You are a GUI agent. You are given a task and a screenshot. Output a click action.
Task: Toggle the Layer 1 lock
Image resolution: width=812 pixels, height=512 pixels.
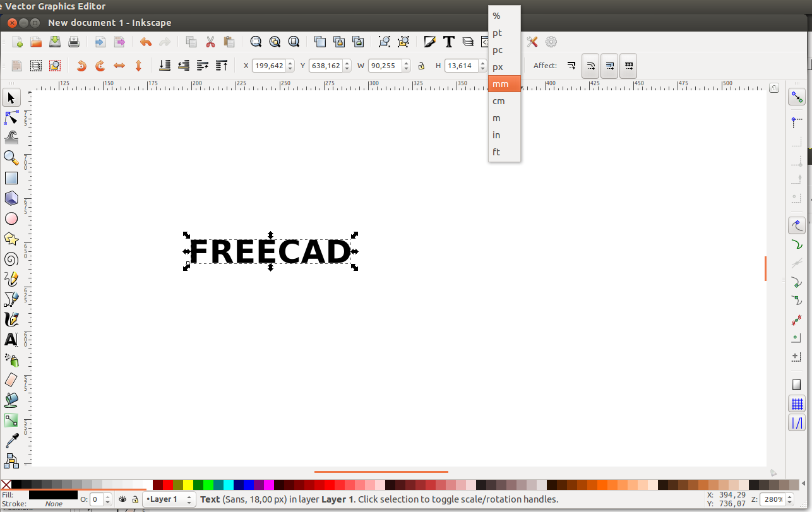click(134, 499)
